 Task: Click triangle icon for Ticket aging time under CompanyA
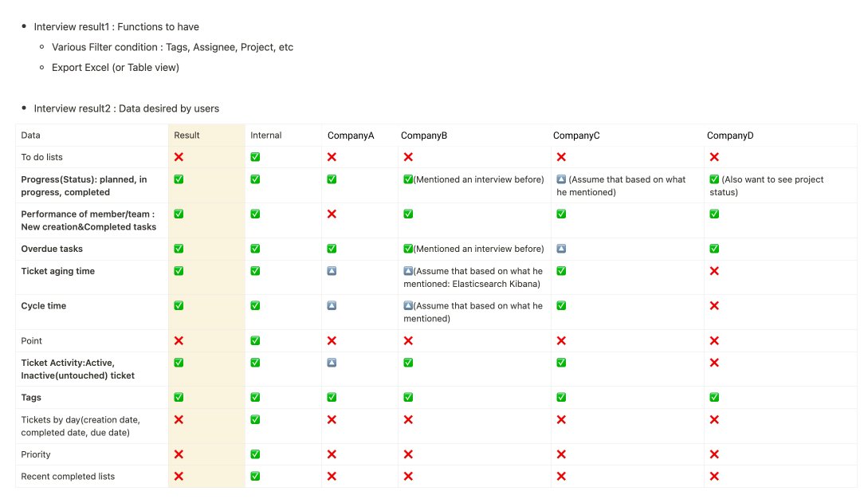[x=332, y=271]
